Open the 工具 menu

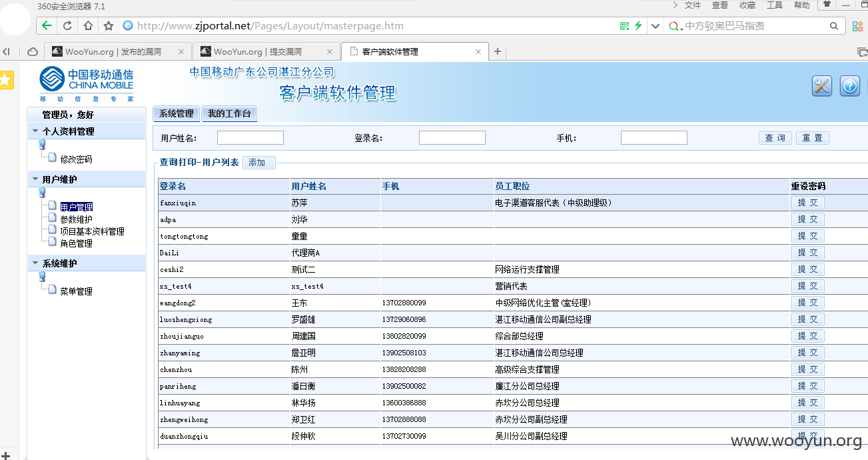point(775,5)
